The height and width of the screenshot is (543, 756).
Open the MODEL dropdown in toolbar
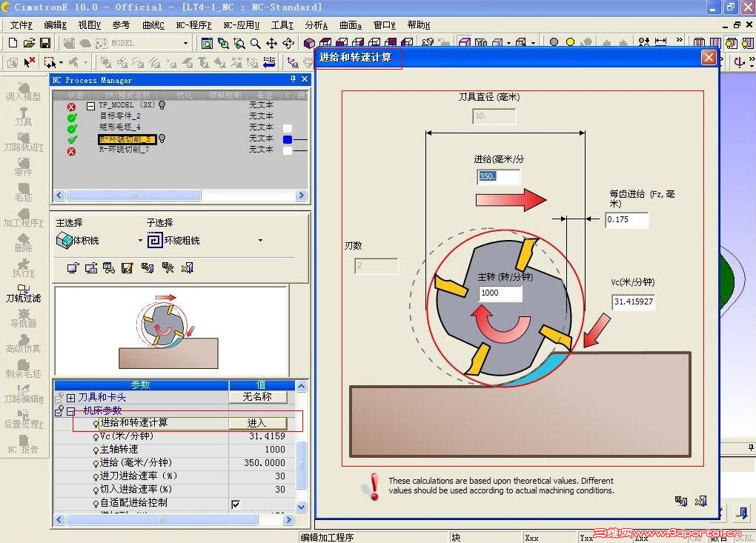pyautogui.click(x=185, y=44)
